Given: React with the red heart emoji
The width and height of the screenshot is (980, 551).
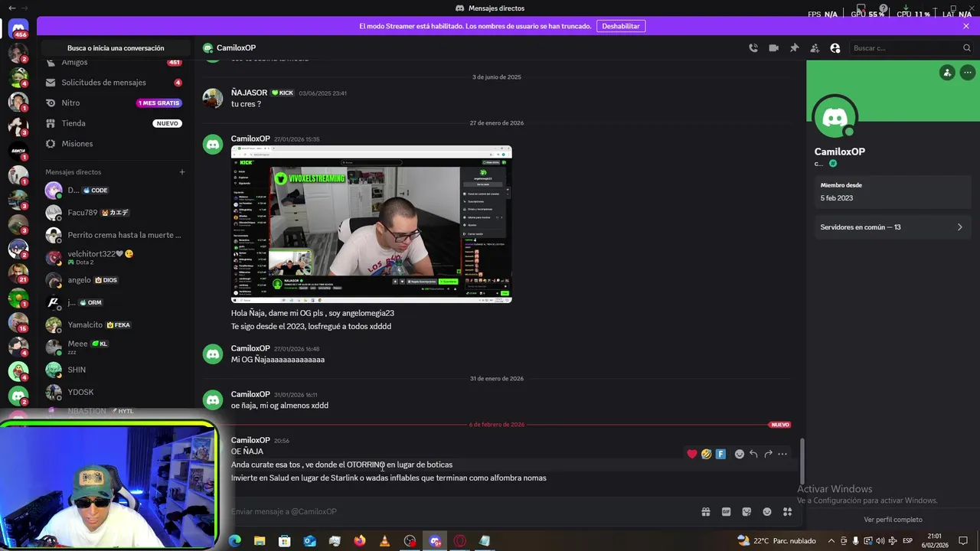Looking at the screenshot, I should point(692,454).
